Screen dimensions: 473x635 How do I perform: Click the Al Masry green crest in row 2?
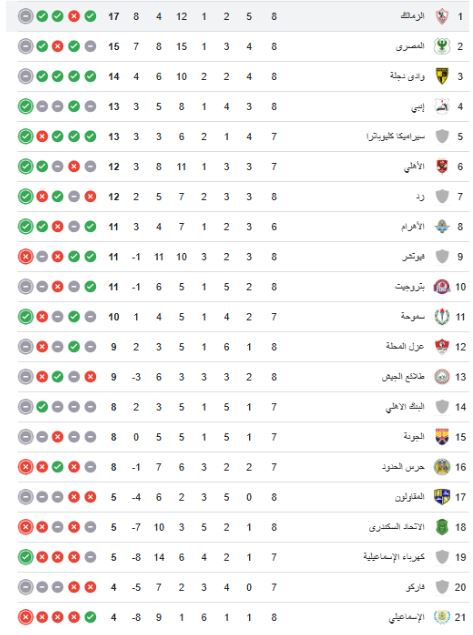(442, 47)
